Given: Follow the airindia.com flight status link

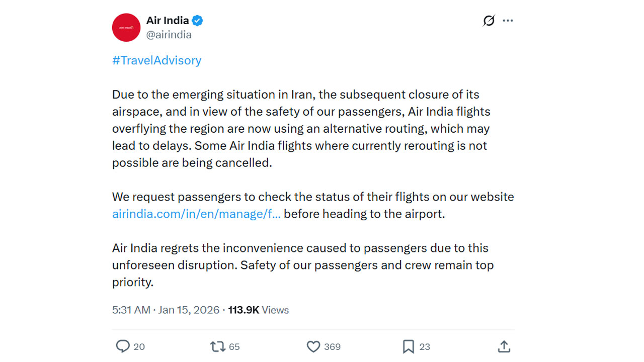Looking at the screenshot, I should [x=196, y=214].
